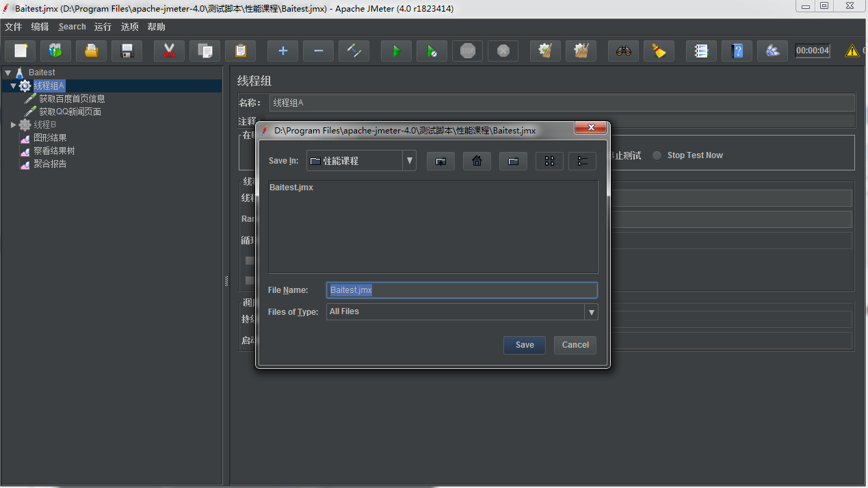Click the Collapse All minus toolbar icon
Screen dimensions: 868x488
pyautogui.click(x=318, y=51)
